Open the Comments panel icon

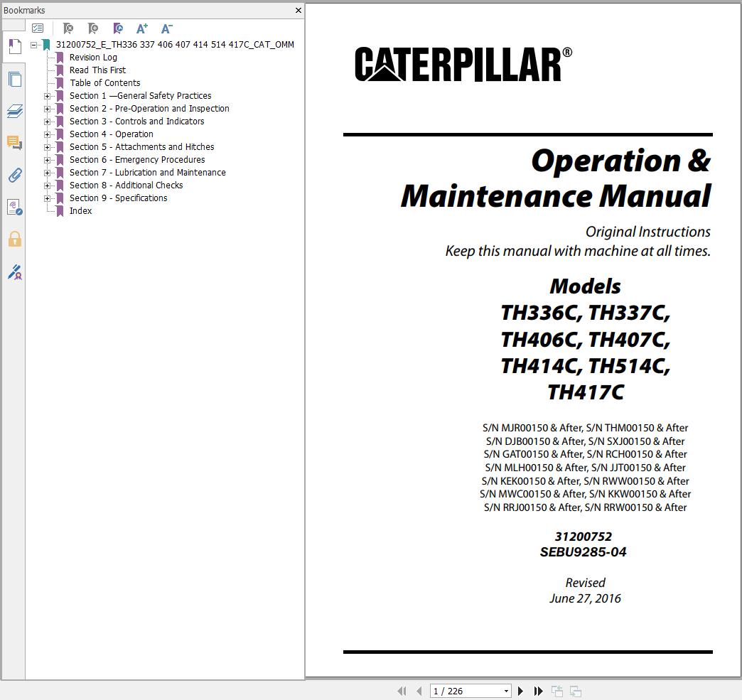pyautogui.click(x=15, y=143)
